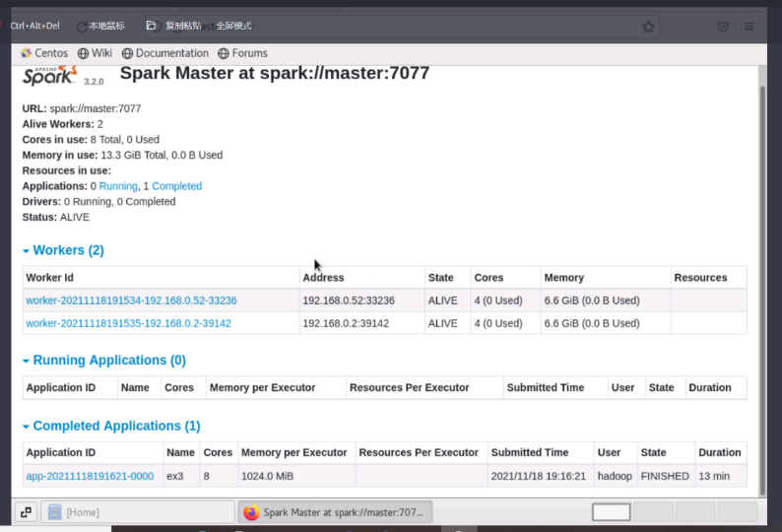Open the Firefox hamburger menu
782x532 pixels.
pyautogui.click(x=749, y=27)
